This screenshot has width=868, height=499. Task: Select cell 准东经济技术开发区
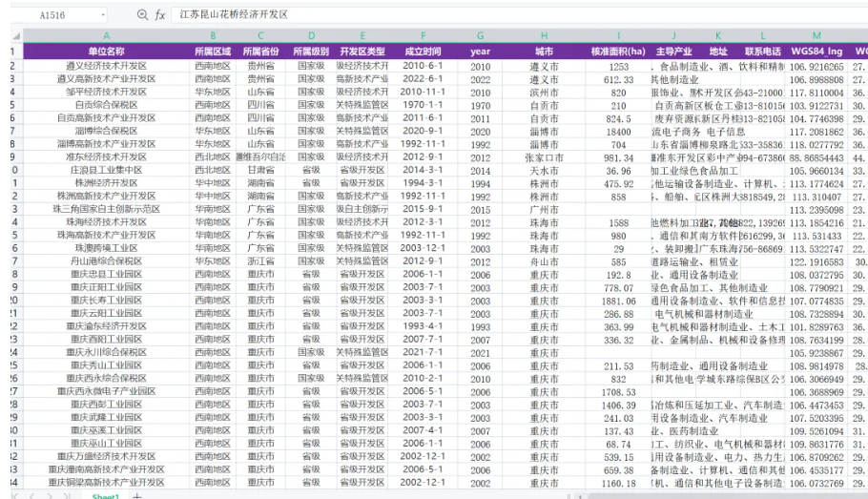[106, 157]
